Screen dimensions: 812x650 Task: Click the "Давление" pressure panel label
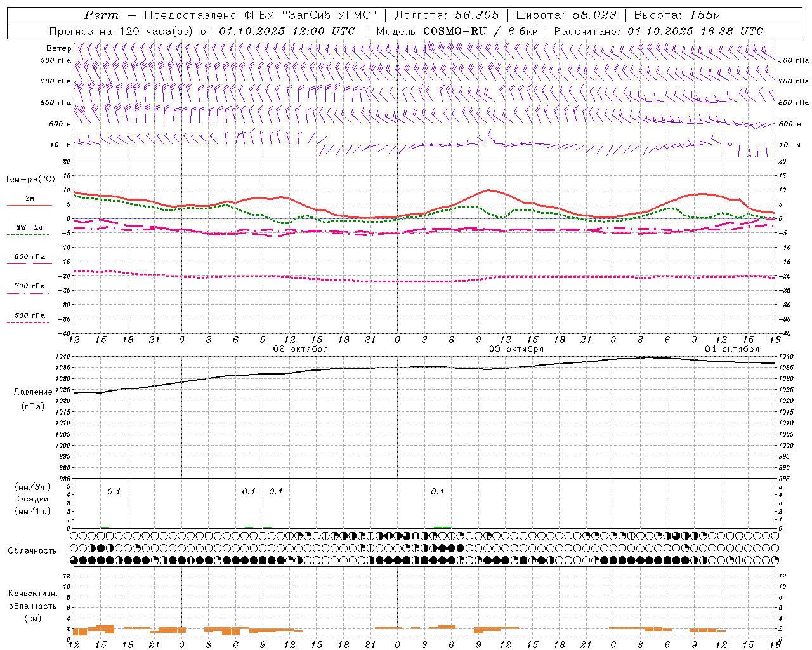click(33, 392)
